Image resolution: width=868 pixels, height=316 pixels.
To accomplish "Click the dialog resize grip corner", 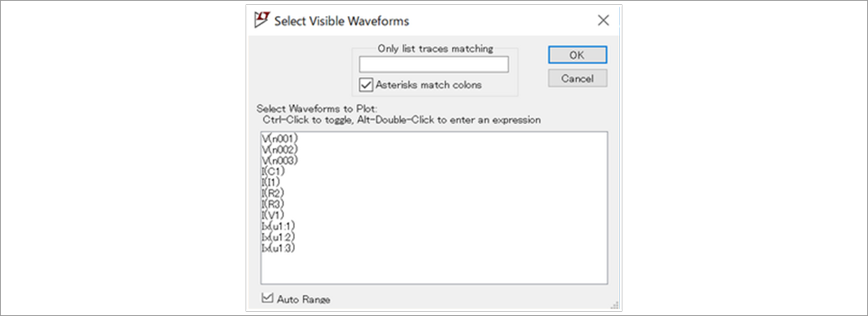I will coord(615,305).
